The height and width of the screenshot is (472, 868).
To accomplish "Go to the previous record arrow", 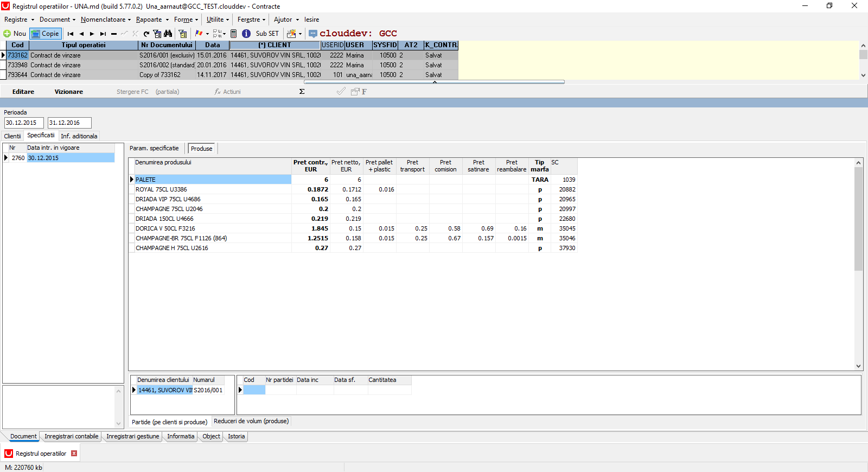I will tap(81, 34).
